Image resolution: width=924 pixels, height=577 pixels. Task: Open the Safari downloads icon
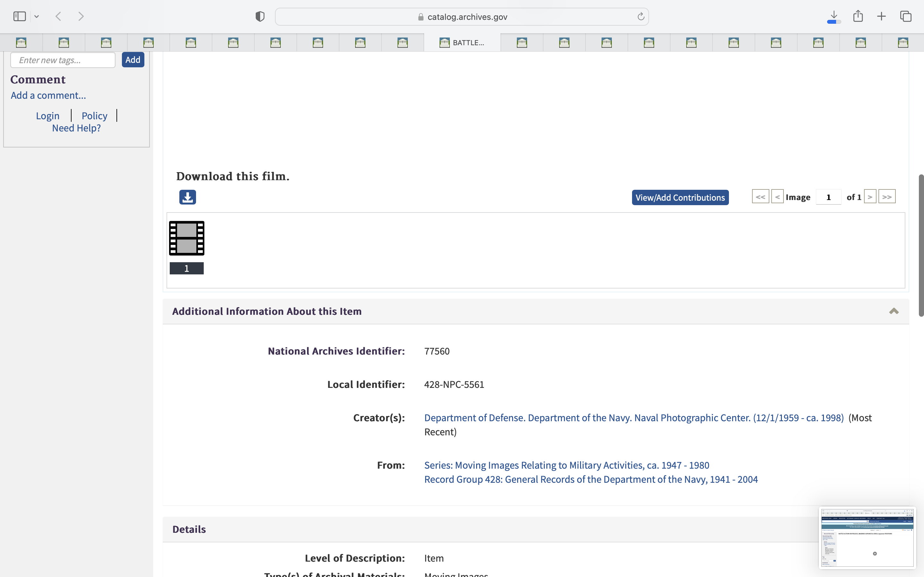click(x=834, y=16)
